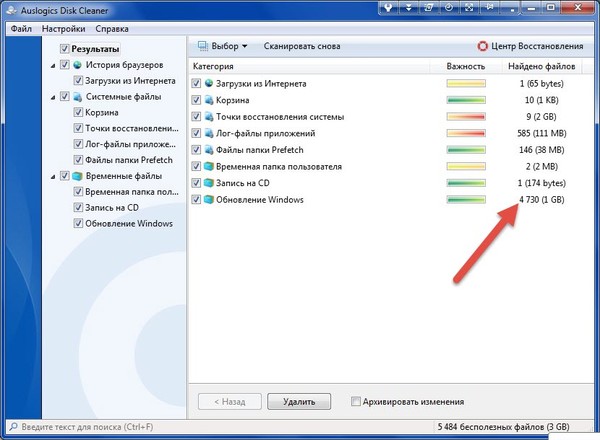Click the double down-arrow title bar icon
This screenshot has width=600, height=440.
(x=409, y=7)
